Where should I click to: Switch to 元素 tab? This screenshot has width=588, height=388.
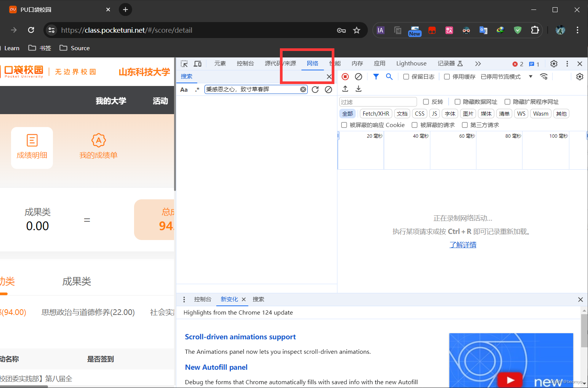pyautogui.click(x=220, y=64)
